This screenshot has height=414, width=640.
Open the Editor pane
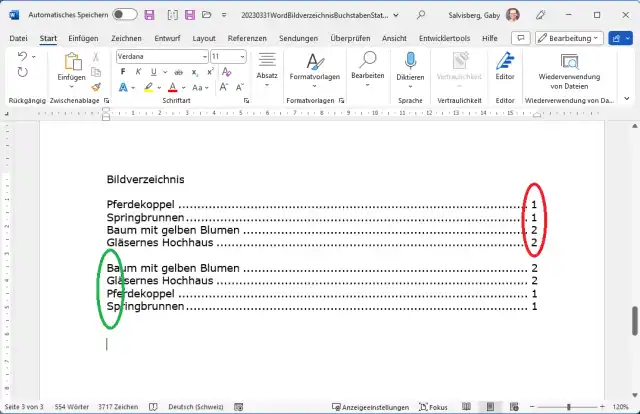coord(505,66)
